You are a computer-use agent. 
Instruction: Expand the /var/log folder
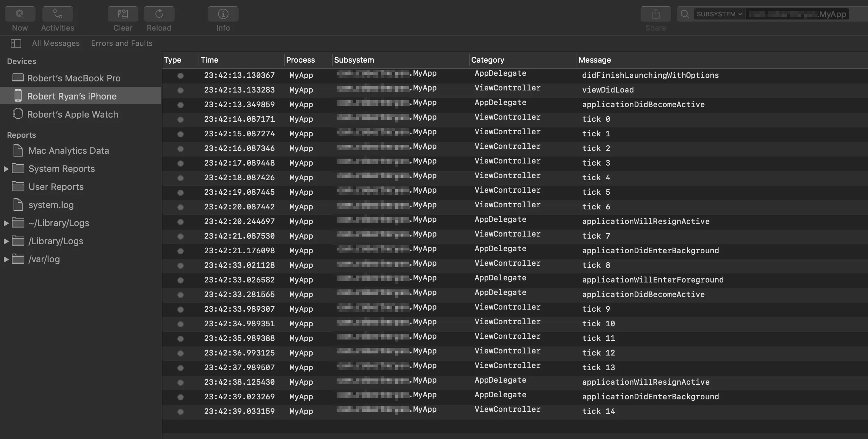click(6, 259)
